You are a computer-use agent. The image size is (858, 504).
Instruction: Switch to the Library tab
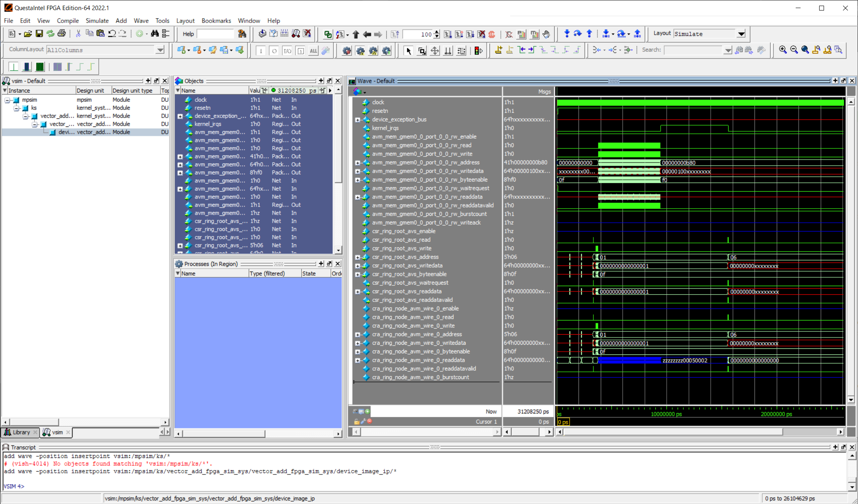[x=20, y=432]
